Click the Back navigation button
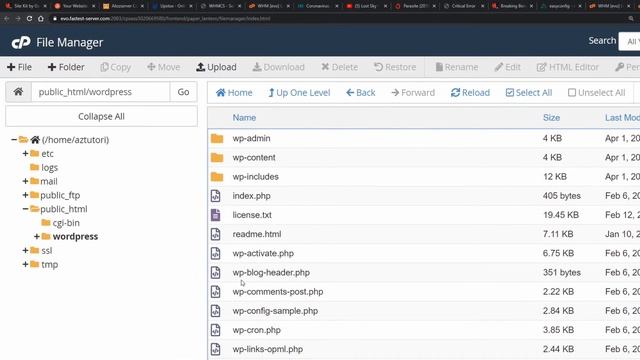 pyautogui.click(x=361, y=93)
